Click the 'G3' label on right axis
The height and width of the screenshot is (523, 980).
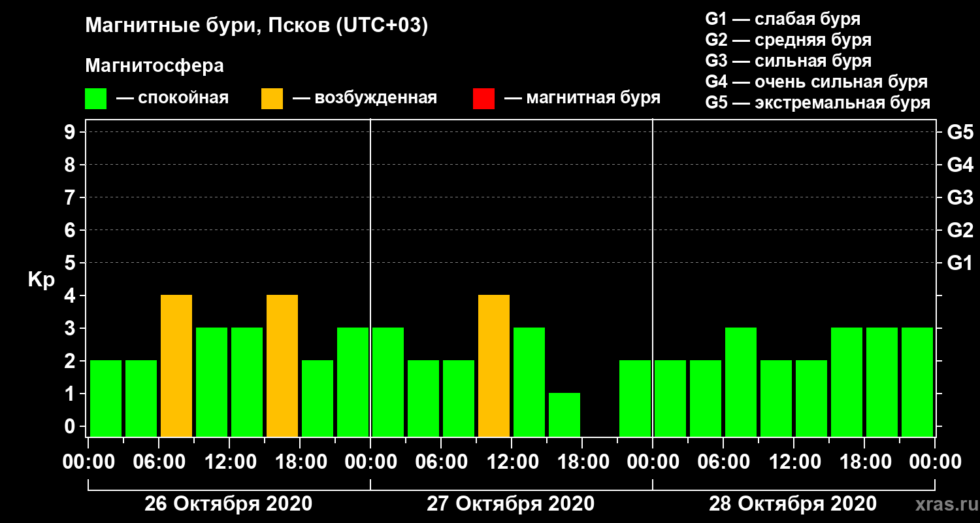coord(960,198)
